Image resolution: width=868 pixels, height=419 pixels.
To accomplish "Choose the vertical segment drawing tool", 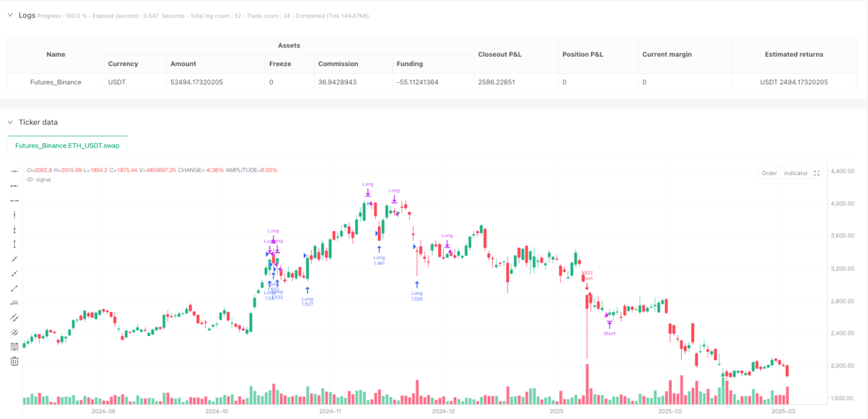I will 15,244.
